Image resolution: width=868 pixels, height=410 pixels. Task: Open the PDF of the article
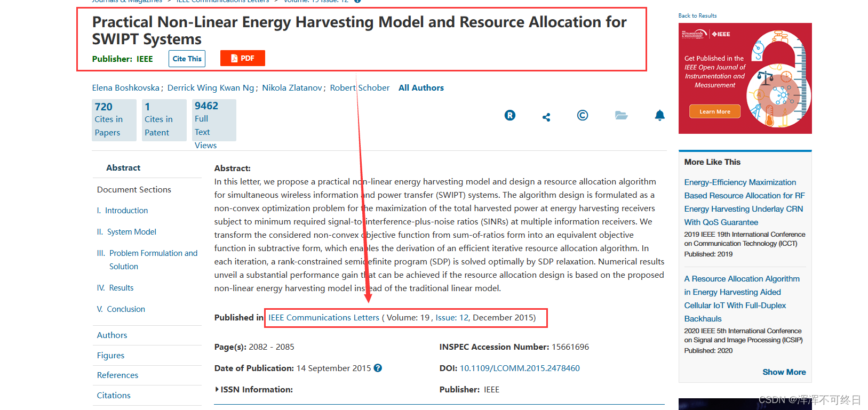tap(242, 58)
